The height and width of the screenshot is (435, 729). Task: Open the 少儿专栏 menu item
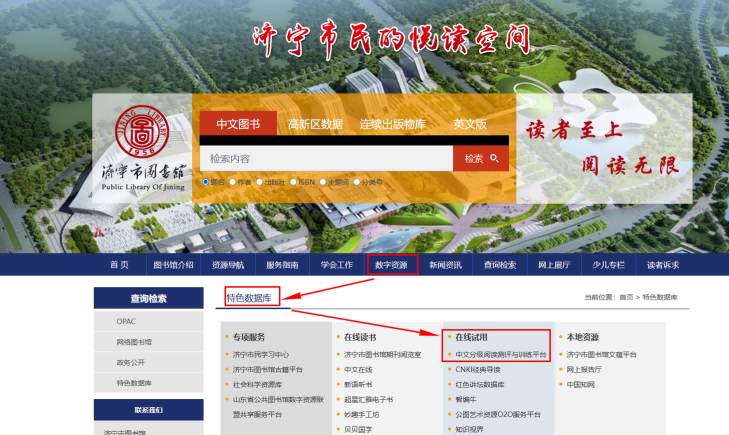click(608, 265)
